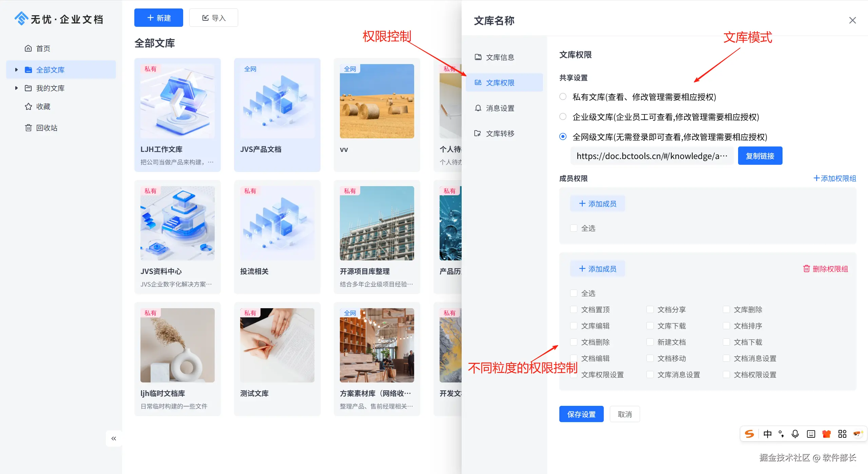
Task: Click the 删除权限组 trash icon
Action: click(x=807, y=269)
